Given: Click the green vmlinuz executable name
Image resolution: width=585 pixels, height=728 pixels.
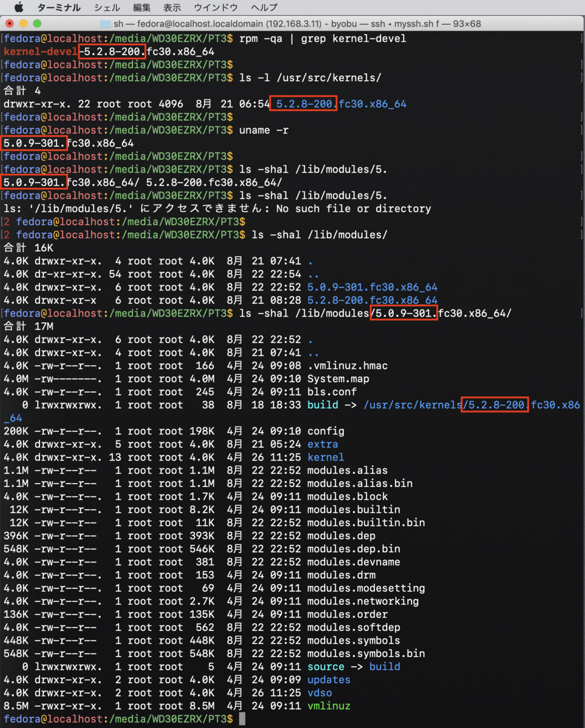Looking at the screenshot, I should [330, 706].
